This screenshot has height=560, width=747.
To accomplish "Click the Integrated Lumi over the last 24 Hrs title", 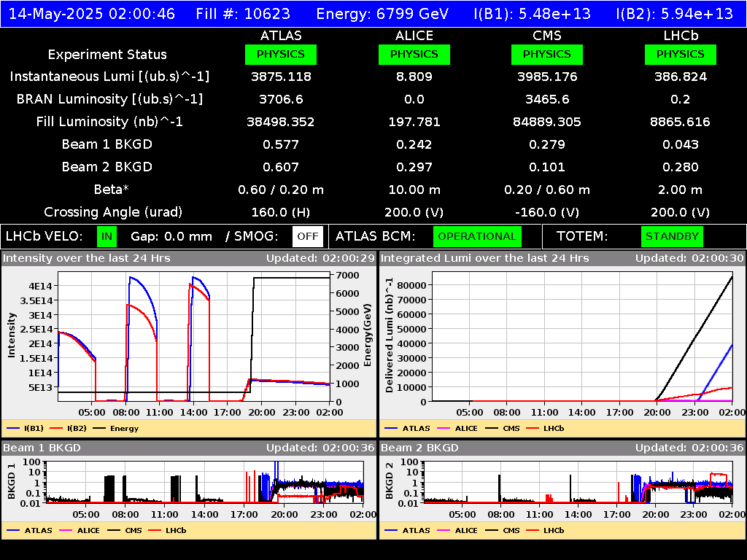I will (x=484, y=259).
